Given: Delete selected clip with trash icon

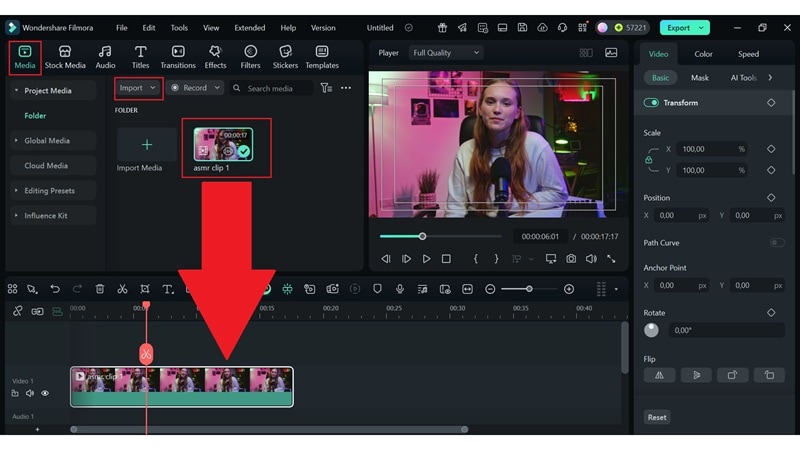Looking at the screenshot, I should point(100,289).
